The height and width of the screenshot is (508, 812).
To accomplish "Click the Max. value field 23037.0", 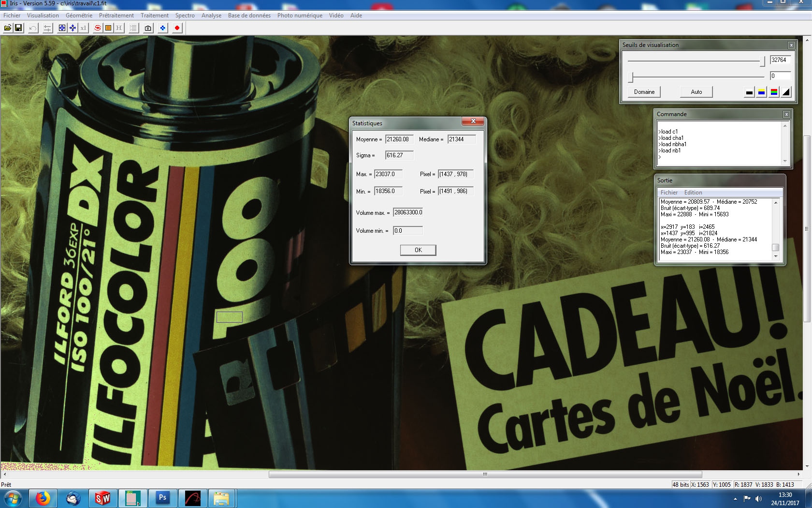I will pyautogui.click(x=388, y=174).
